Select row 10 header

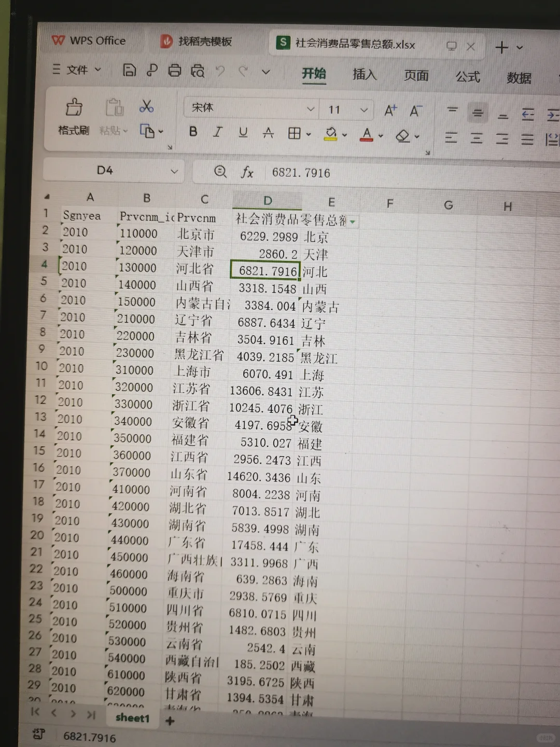(x=41, y=366)
